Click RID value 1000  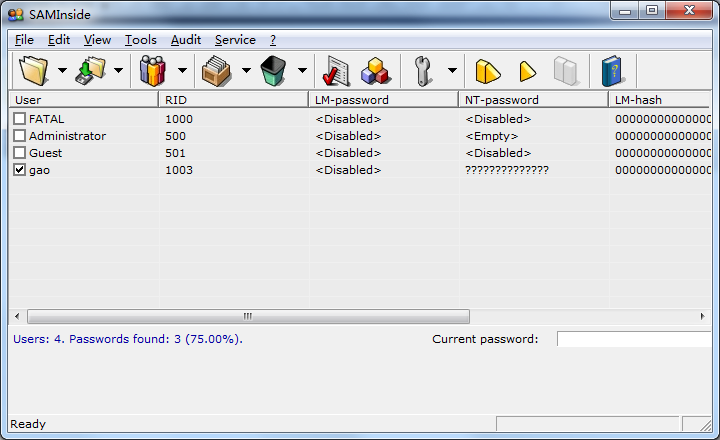click(179, 119)
